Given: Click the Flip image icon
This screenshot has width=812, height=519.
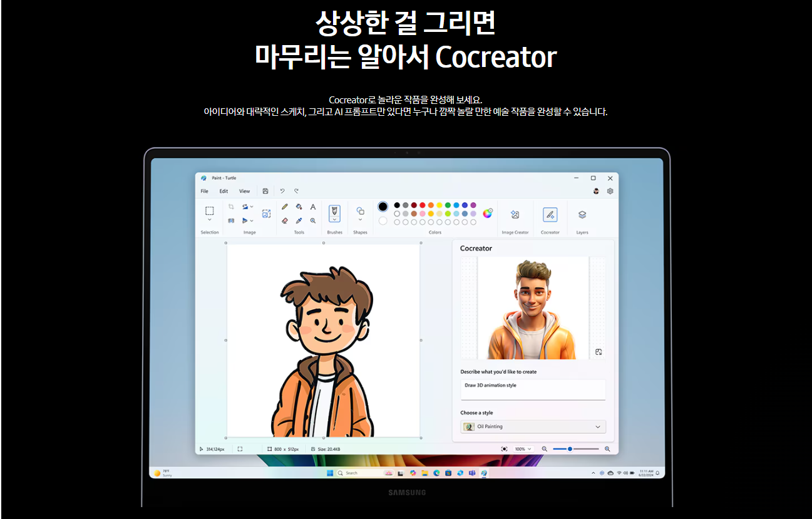Looking at the screenshot, I should (245, 220).
